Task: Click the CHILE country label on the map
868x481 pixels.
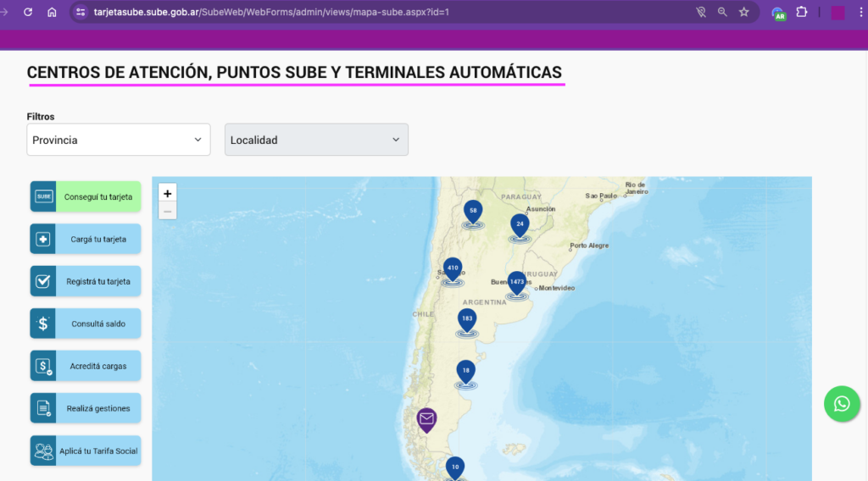Action: click(423, 314)
